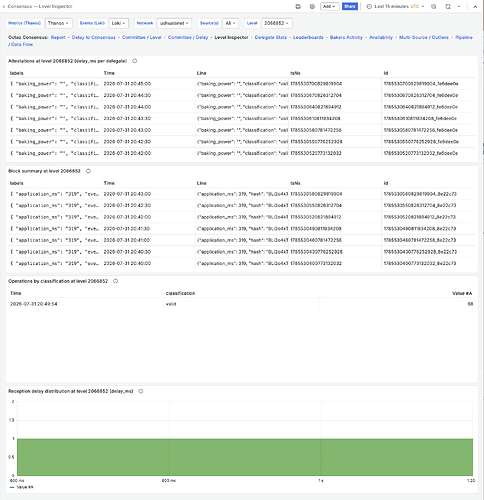The image size is (484, 500).
Task: Click info icon next to Attestations panel title
Action: click(135, 61)
